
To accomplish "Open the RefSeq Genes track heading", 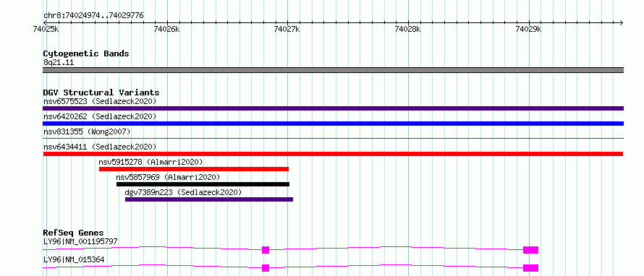I will pos(74,233).
